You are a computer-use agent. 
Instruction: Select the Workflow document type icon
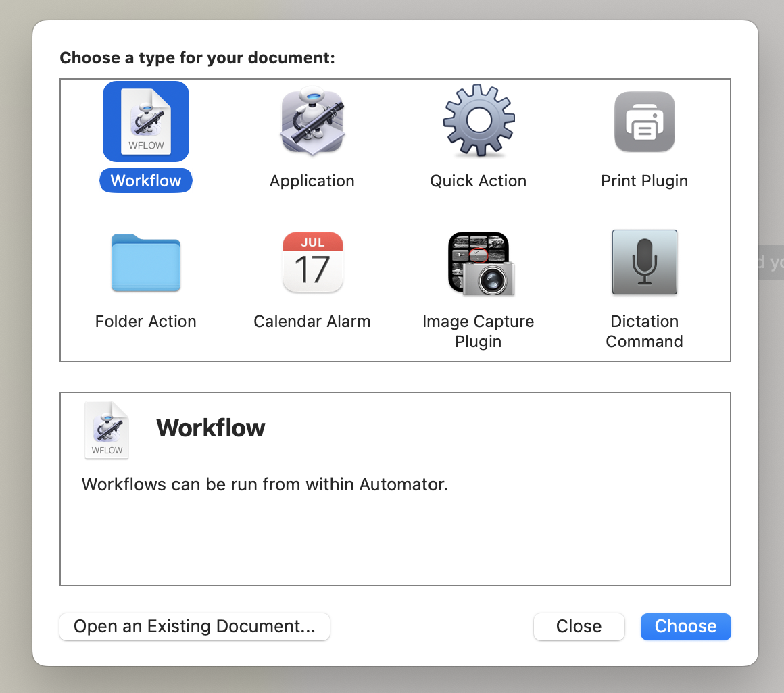(x=146, y=122)
